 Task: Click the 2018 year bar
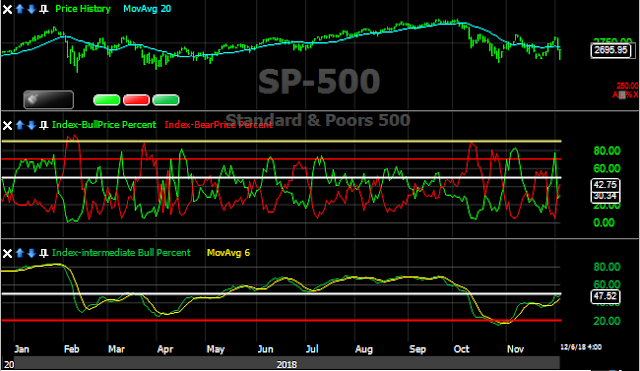coord(287,364)
